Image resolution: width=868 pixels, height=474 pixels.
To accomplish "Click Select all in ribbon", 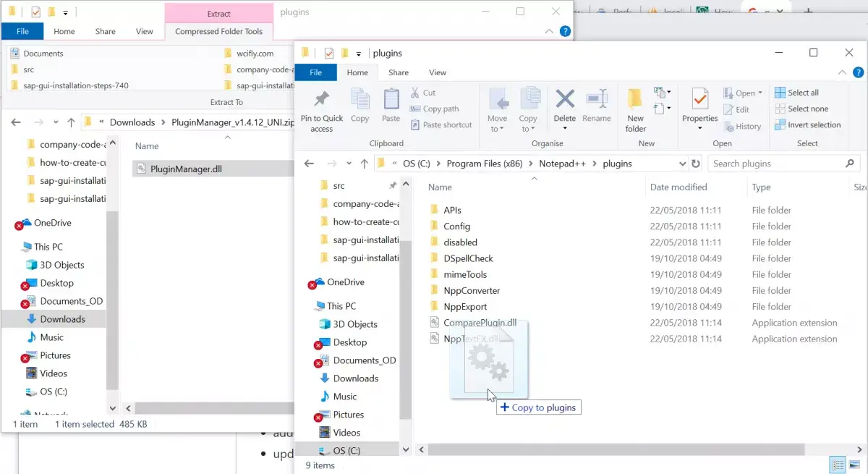I will 797,93.
